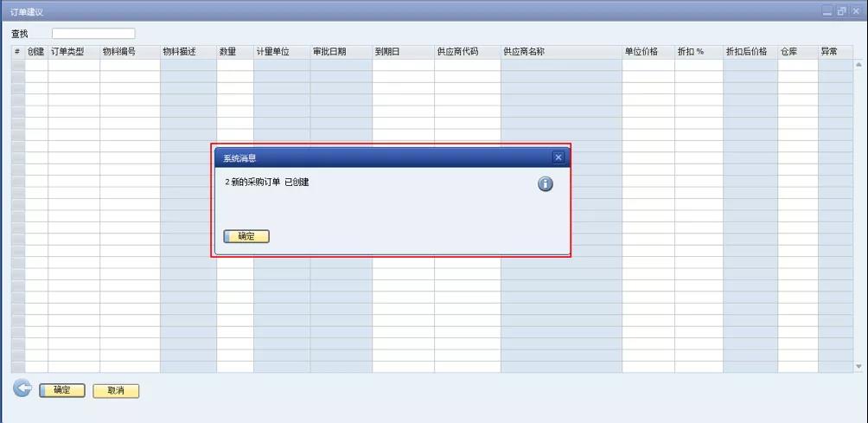This screenshot has width=868, height=423.
Task: Confirm the system message with 确定
Action: 246,236
